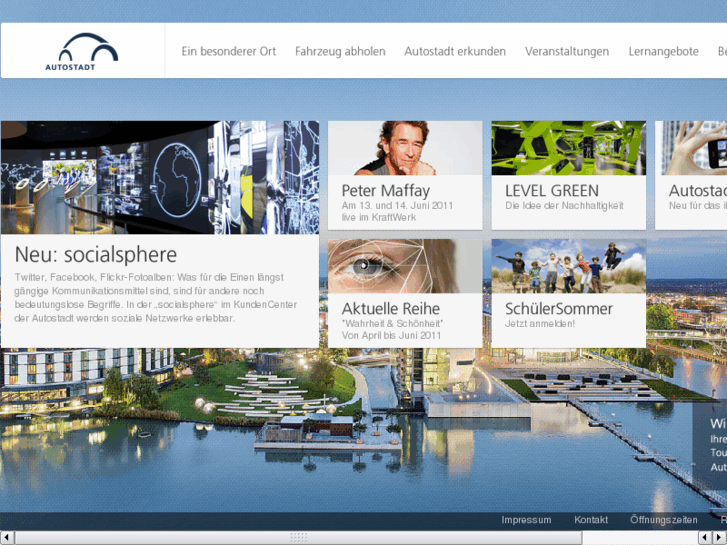The width and height of the screenshot is (727, 545).
Task: Open 'SchülerSommer' tile title
Action: 559,308
